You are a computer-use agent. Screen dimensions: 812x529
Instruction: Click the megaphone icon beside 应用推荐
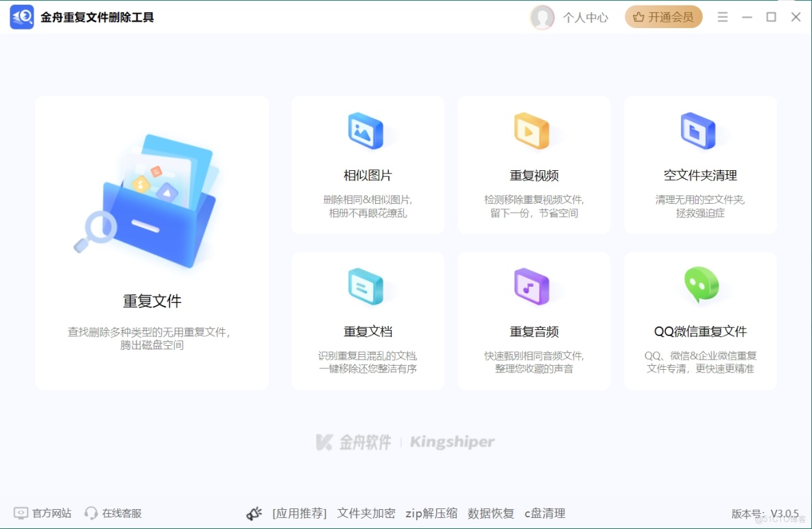(254, 513)
